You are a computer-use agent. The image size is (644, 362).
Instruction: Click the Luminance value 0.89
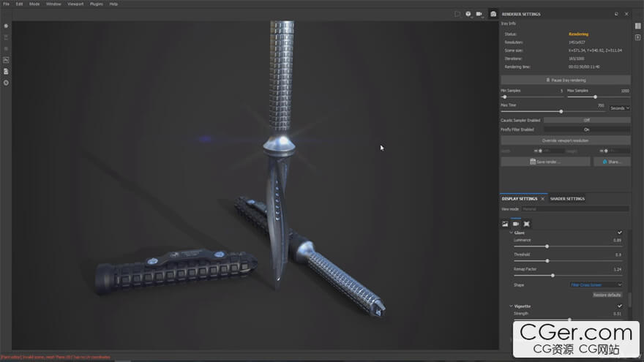pyautogui.click(x=618, y=241)
